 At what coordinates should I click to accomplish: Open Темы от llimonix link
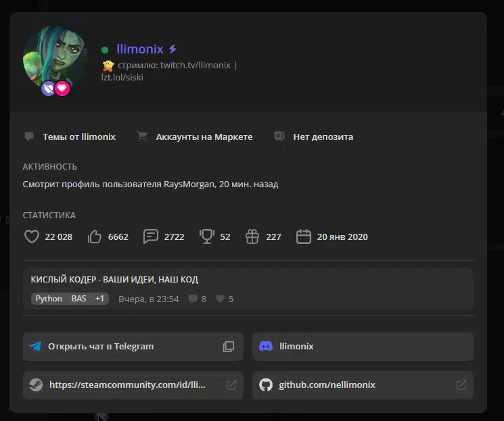click(x=79, y=137)
